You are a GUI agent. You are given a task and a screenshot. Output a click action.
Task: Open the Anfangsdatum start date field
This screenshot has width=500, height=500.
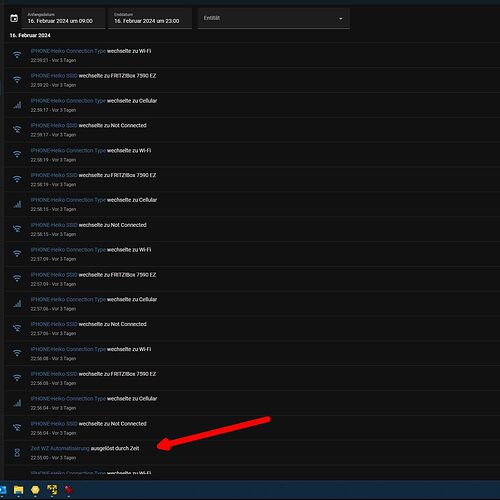63,18
